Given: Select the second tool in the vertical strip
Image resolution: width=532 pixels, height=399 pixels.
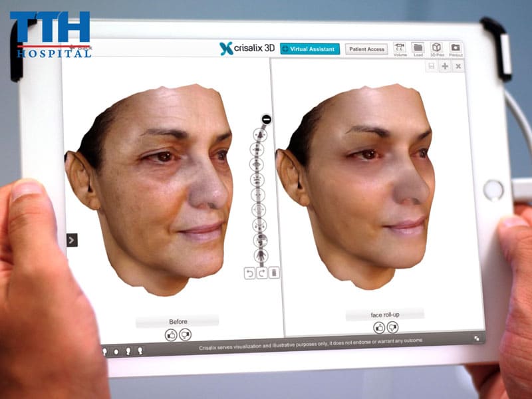Looking at the screenshot, I should (x=257, y=149).
